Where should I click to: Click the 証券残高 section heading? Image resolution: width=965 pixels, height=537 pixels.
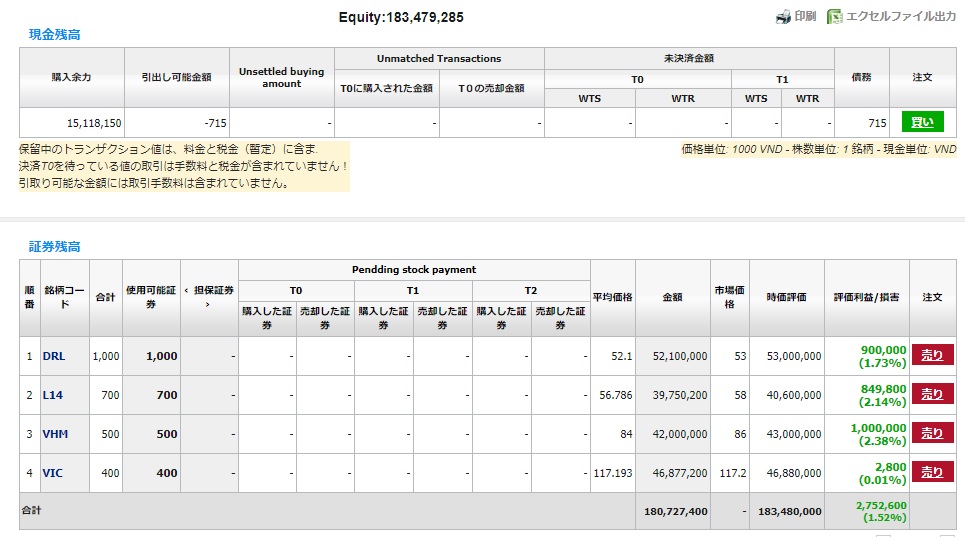point(54,246)
